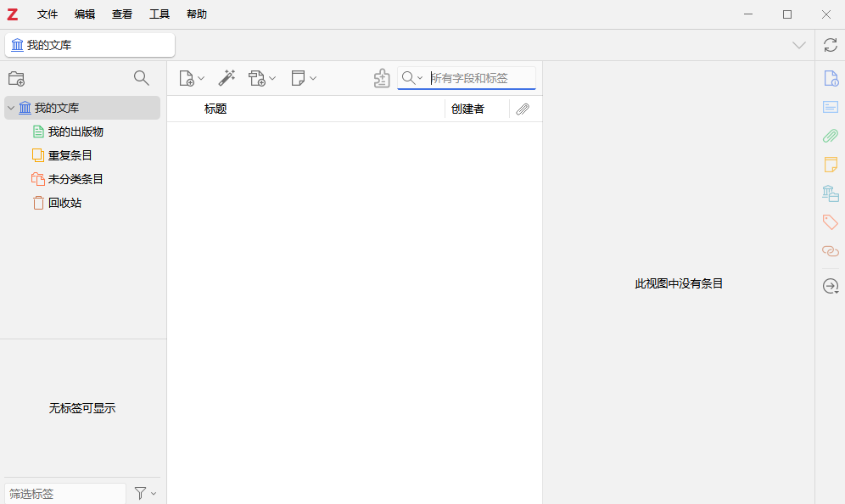Click the sync with zotero.org icon

(830, 45)
